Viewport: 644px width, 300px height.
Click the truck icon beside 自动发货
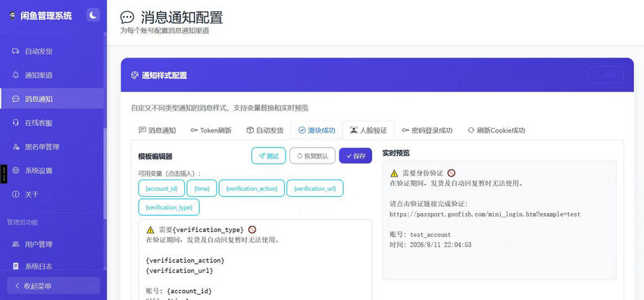[x=16, y=52]
